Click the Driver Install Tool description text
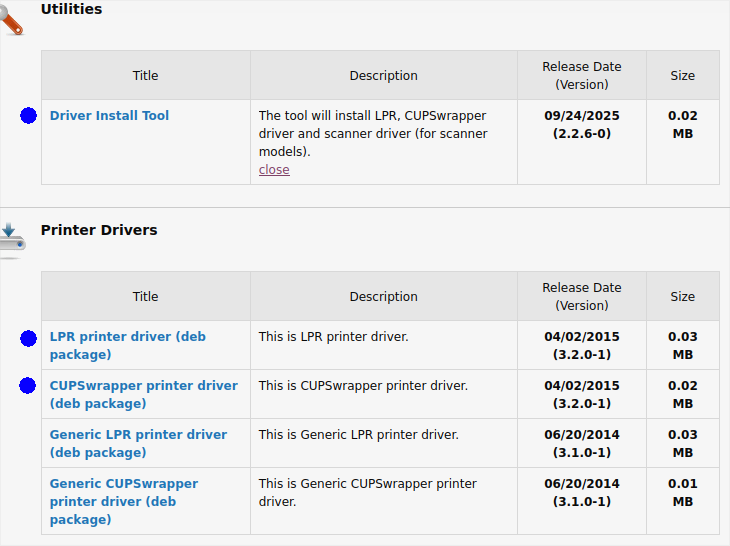The width and height of the screenshot is (730, 546). [373, 134]
